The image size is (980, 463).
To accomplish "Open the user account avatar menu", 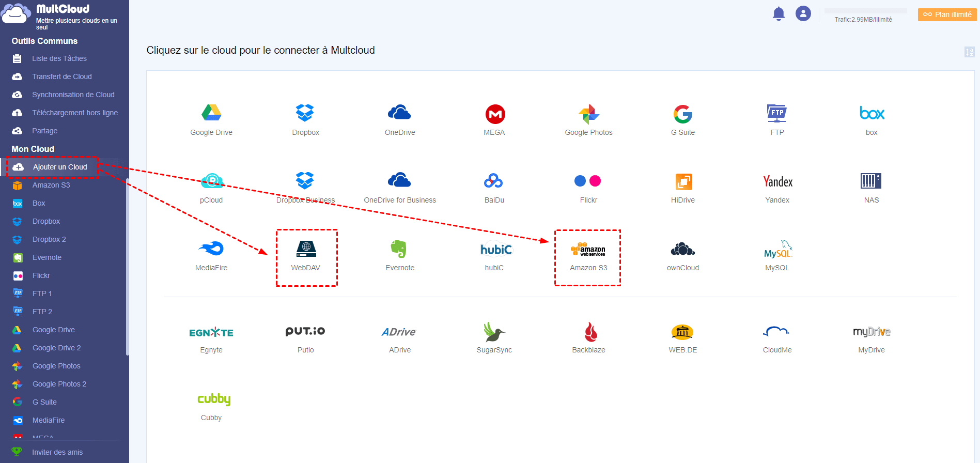I will tap(803, 13).
